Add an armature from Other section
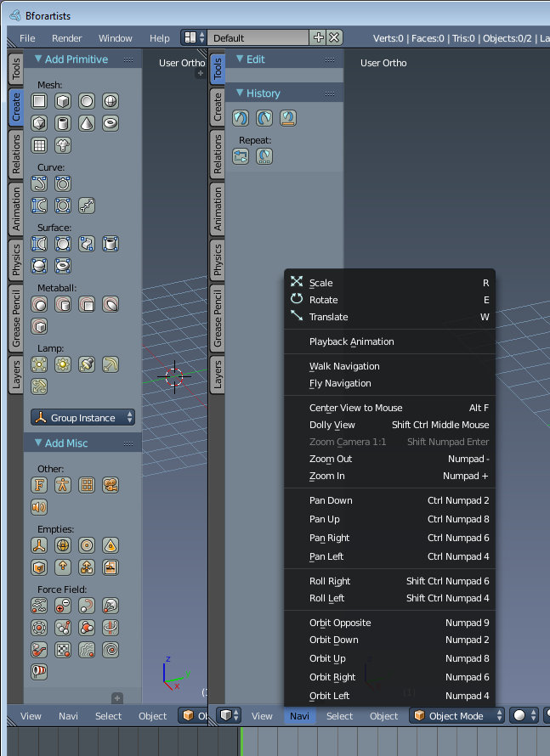The height and width of the screenshot is (756, 550). pos(63,485)
